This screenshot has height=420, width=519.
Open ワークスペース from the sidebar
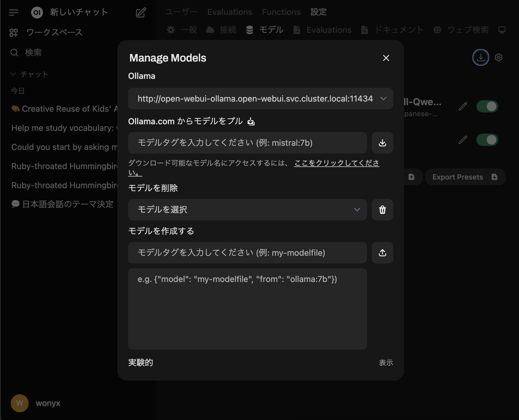click(45, 32)
